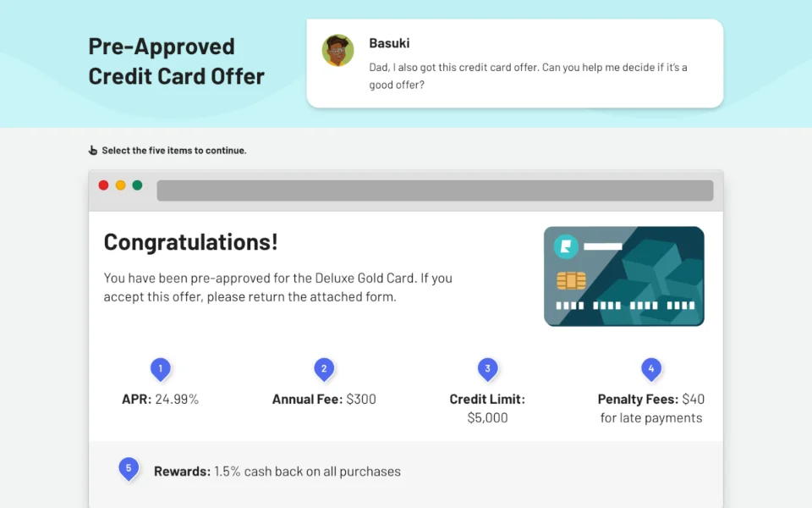Click the Annual Fee: $300 text
The width and height of the screenshot is (812, 508).
tap(324, 399)
